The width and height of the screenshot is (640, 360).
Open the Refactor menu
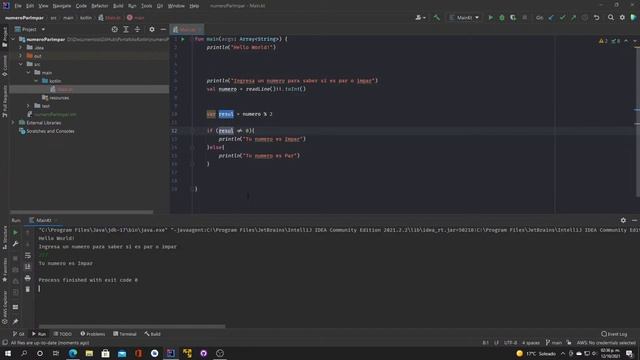[100, 6]
